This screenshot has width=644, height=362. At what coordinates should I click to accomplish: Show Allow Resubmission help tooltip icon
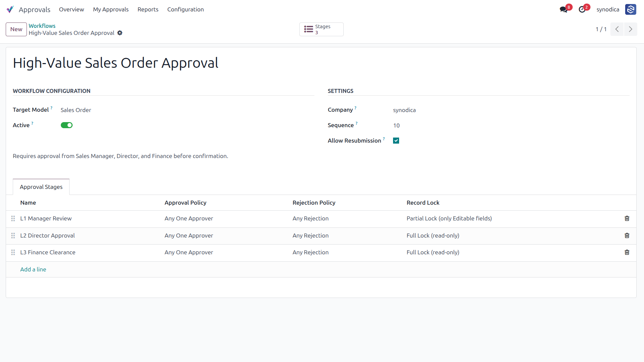[x=384, y=139]
